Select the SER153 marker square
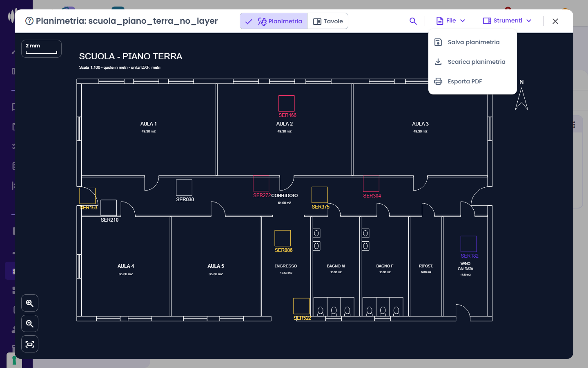 (x=87, y=196)
